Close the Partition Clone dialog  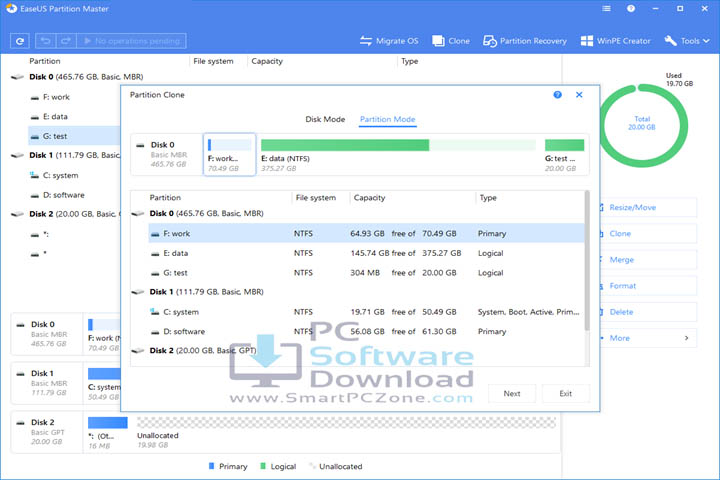coord(579,95)
